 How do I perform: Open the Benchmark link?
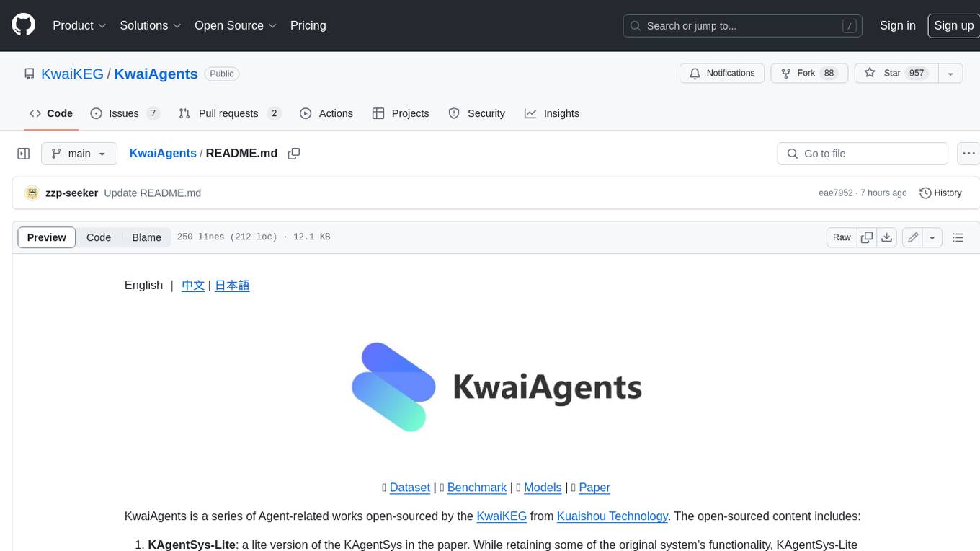click(x=477, y=488)
